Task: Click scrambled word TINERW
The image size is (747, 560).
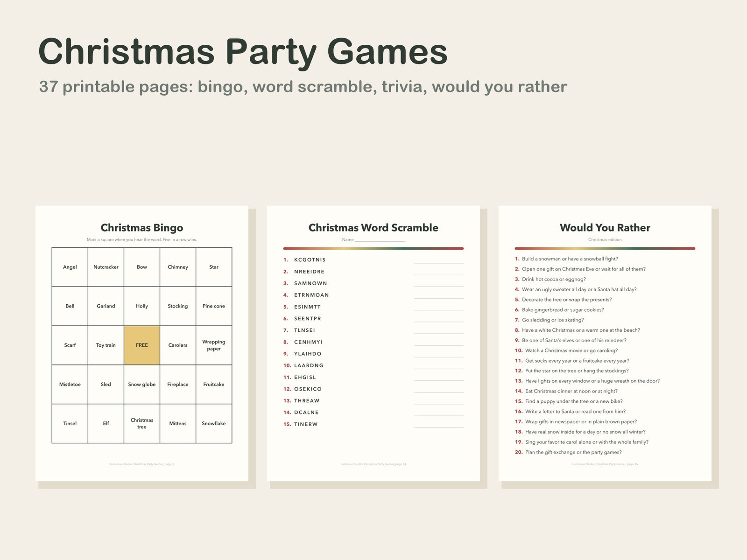Action: (x=306, y=424)
